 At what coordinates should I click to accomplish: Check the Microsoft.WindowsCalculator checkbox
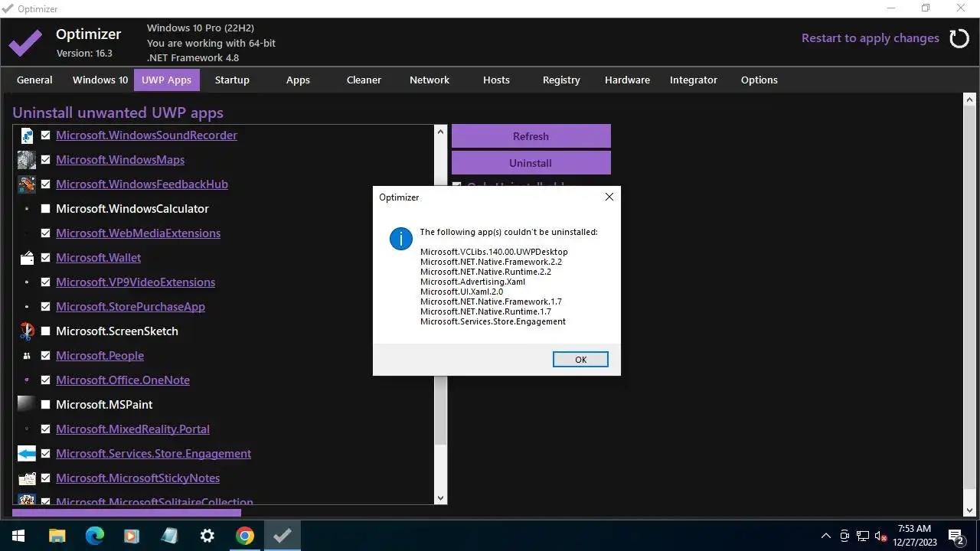tap(46, 209)
